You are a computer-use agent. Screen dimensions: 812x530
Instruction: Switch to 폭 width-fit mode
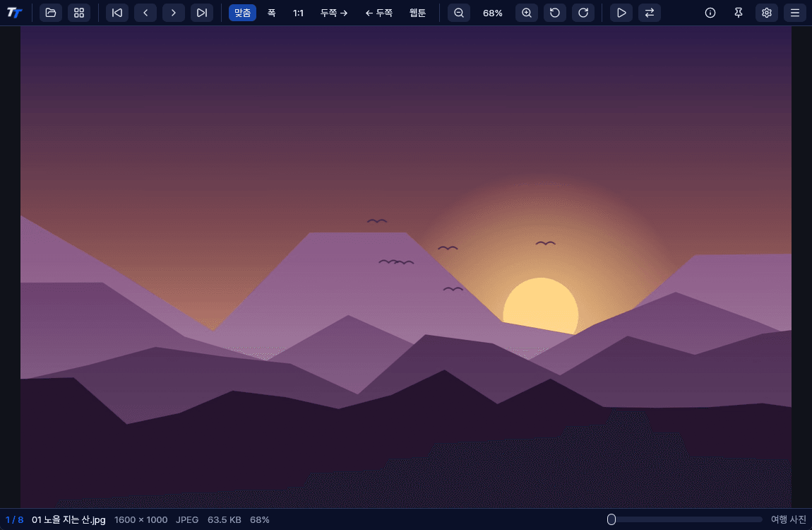(x=271, y=13)
